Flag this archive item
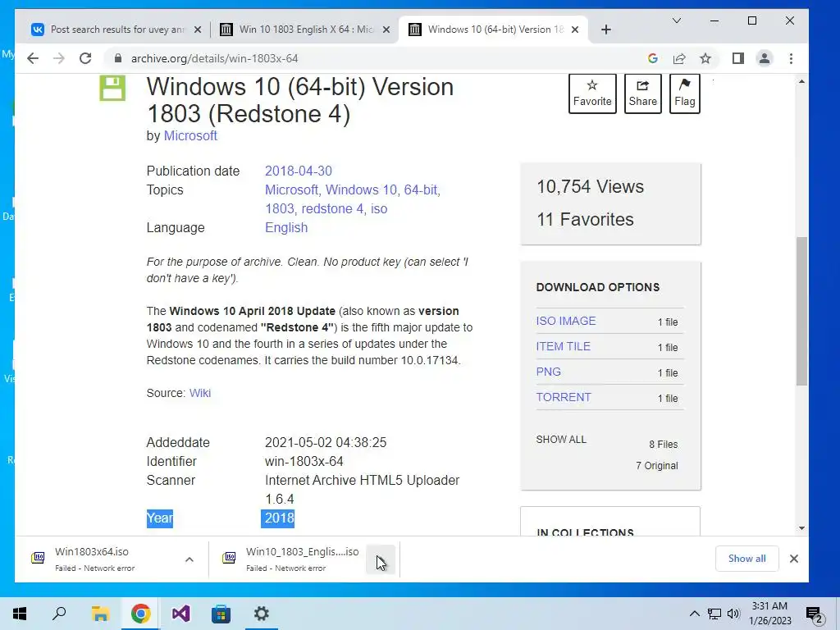The width and height of the screenshot is (840, 630). tap(685, 94)
